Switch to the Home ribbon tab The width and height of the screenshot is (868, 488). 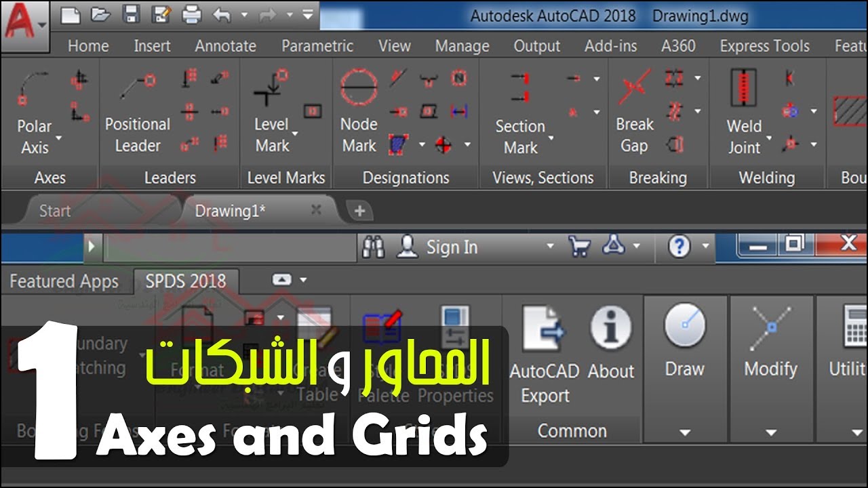[88, 46]
